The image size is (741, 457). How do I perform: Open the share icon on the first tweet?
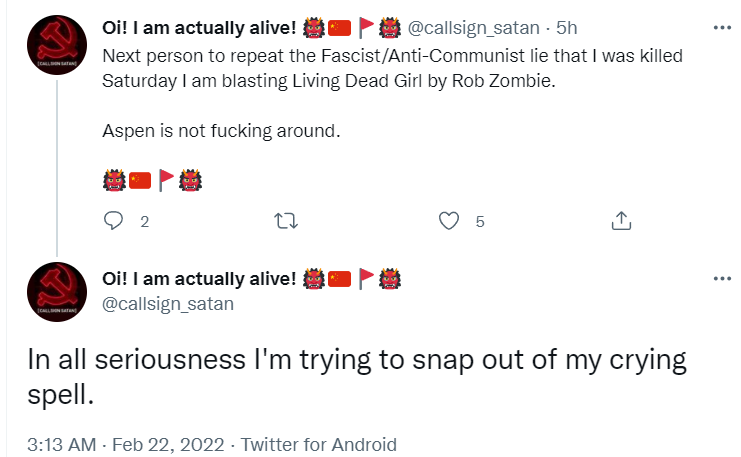coord(621,221)
